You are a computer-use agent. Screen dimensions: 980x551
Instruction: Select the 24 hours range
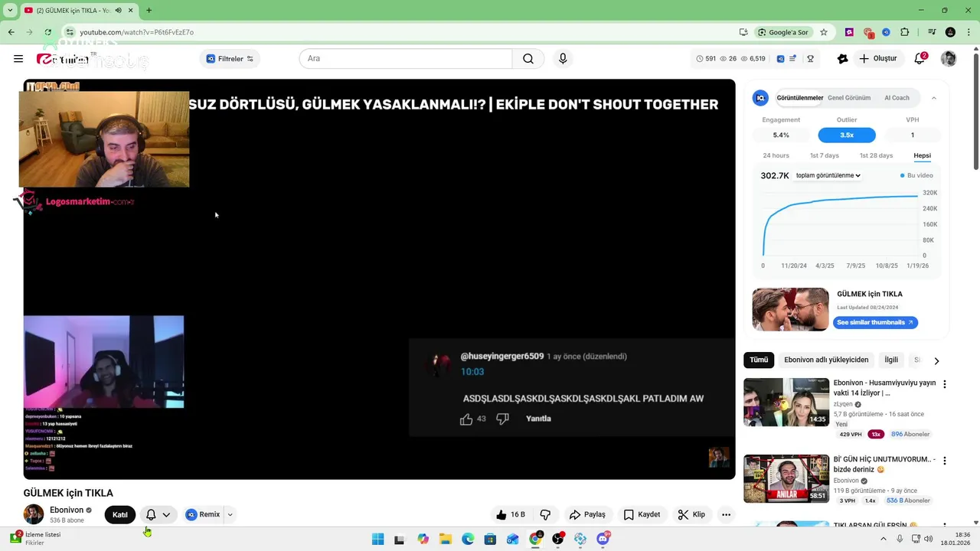(776, 155)
